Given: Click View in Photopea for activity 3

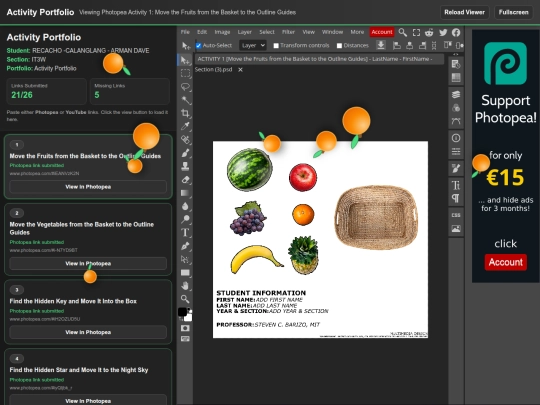Looking at the screenshot, I should point(88,332).
